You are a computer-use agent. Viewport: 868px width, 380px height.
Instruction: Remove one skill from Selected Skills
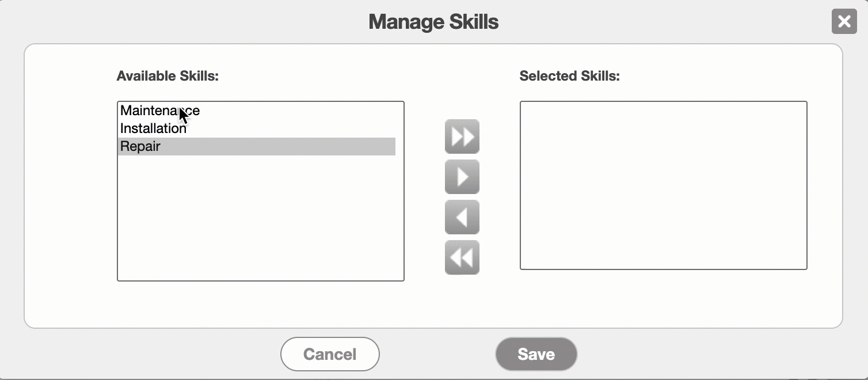(462, 217)
